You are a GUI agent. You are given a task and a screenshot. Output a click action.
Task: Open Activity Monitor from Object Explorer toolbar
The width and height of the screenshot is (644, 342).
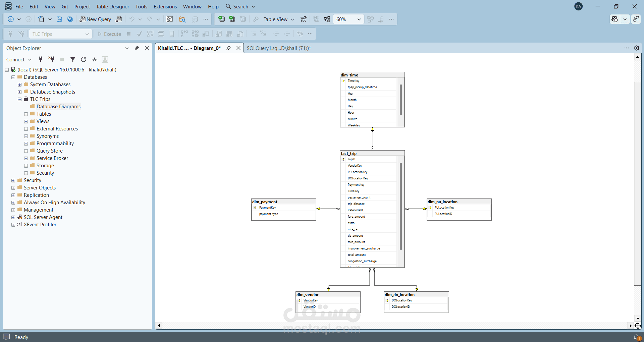coord(94,59)
